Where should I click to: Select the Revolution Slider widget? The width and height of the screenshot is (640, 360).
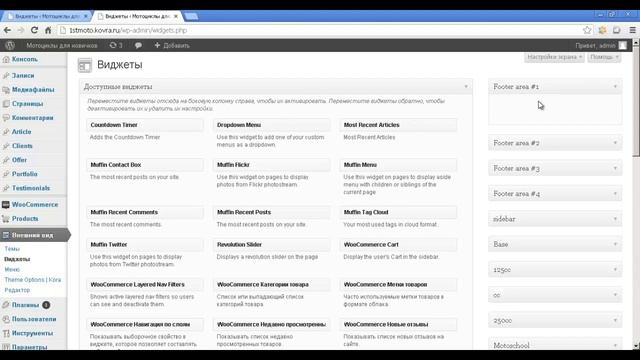[271, 244]
